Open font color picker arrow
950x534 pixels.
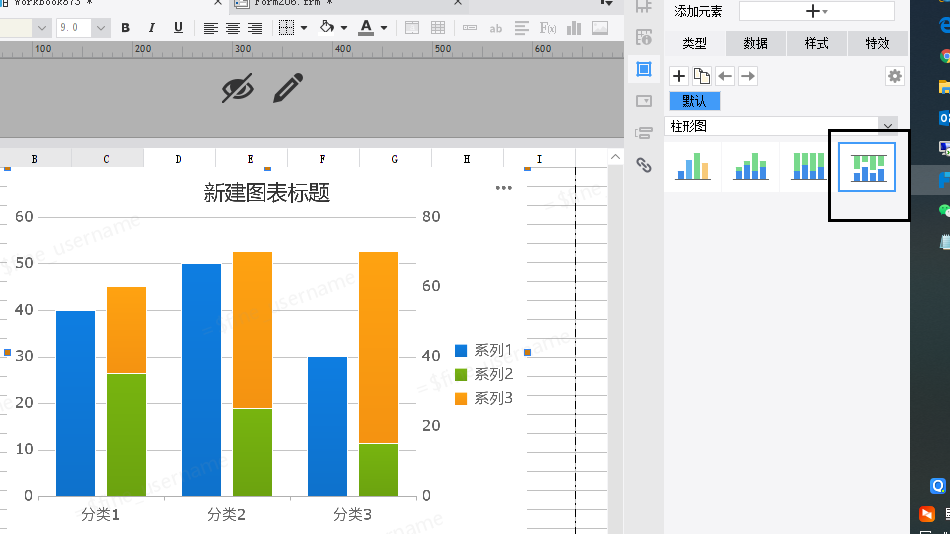[384, 28]
